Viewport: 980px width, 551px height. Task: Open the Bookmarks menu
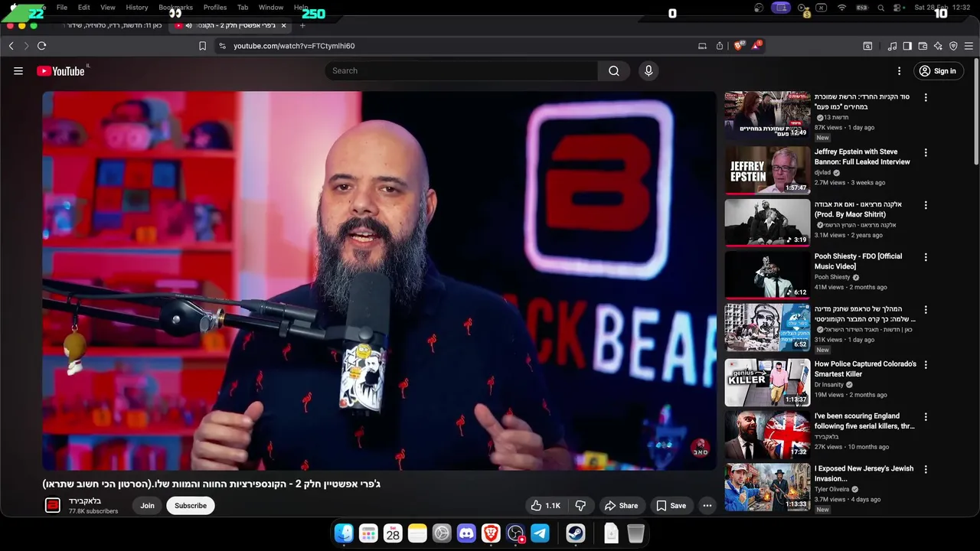(x=175, y=7)
